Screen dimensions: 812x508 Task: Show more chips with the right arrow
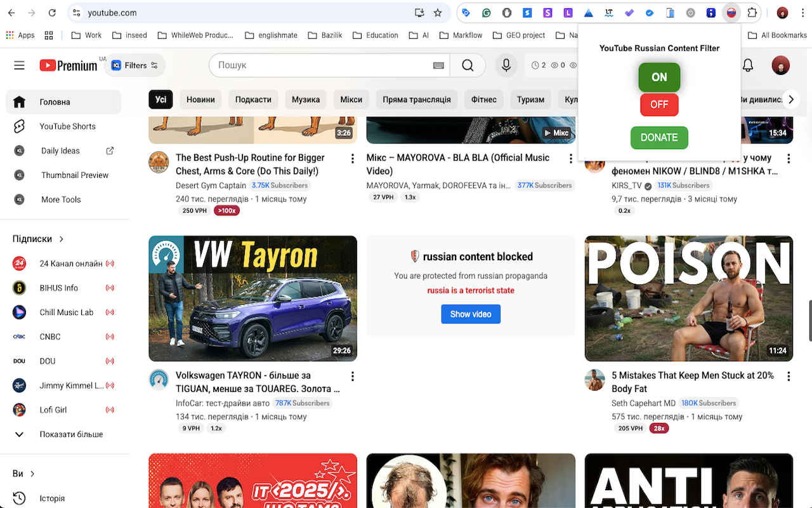click(790, 99)
